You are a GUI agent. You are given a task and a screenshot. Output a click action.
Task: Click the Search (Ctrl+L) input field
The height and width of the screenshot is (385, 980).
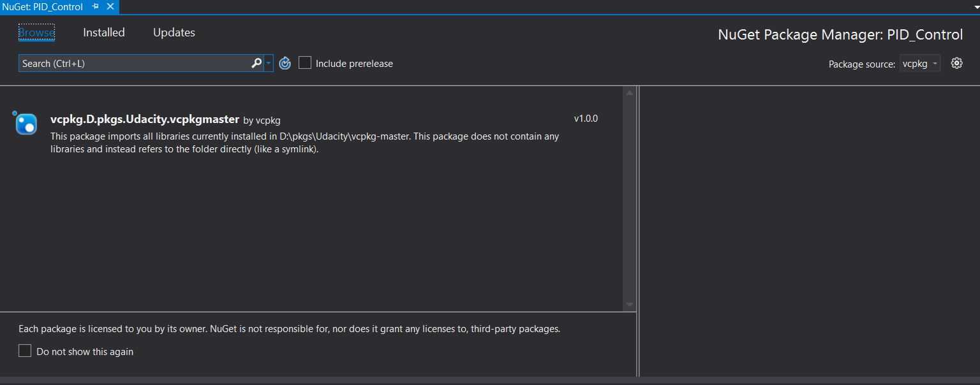(x=134, y=63)
